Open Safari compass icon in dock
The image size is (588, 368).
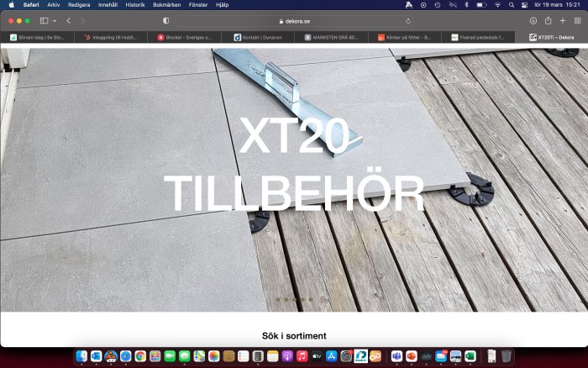pos(126,356)
